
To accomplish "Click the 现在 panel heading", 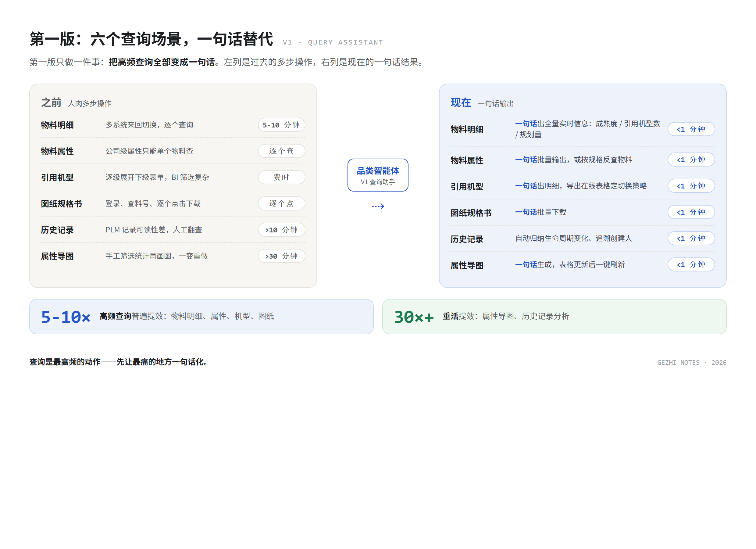I will 461,102.
